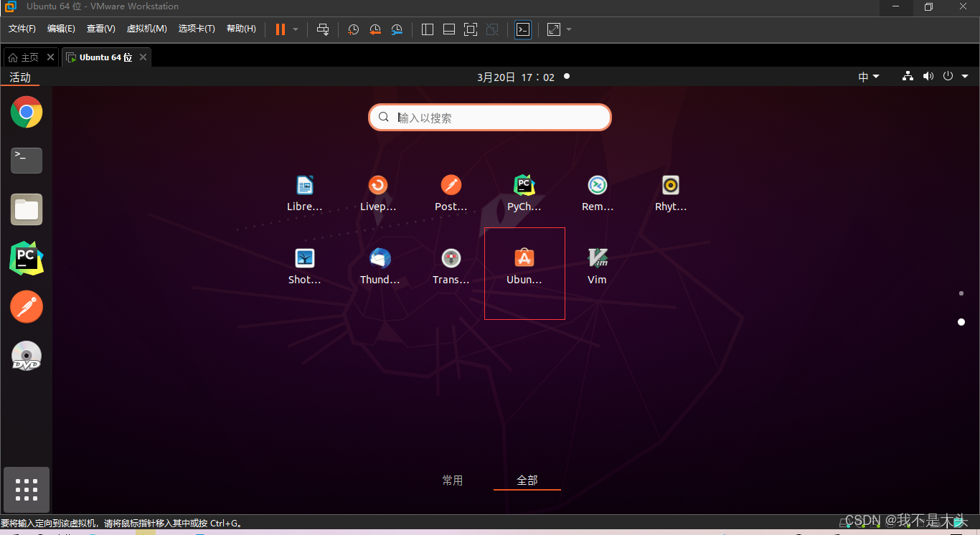Open Rhythmbox music player
The height and width of the screenshot is (535, 980).
(671, 194)
